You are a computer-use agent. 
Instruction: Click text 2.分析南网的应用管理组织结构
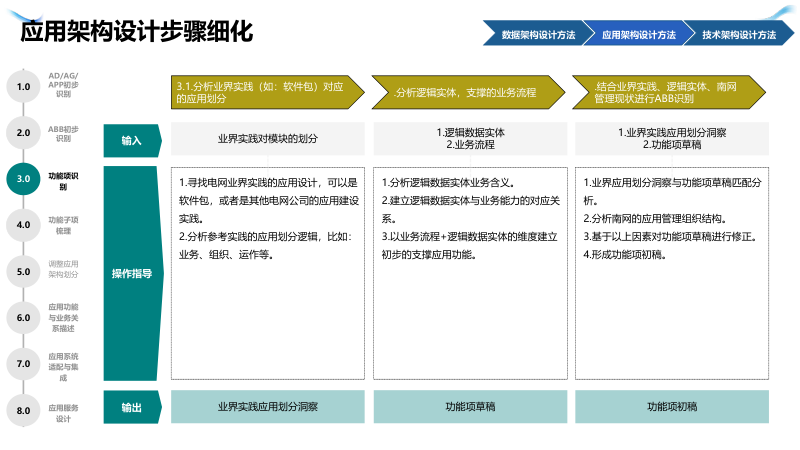pyautogui.click(x=655, y=219)
